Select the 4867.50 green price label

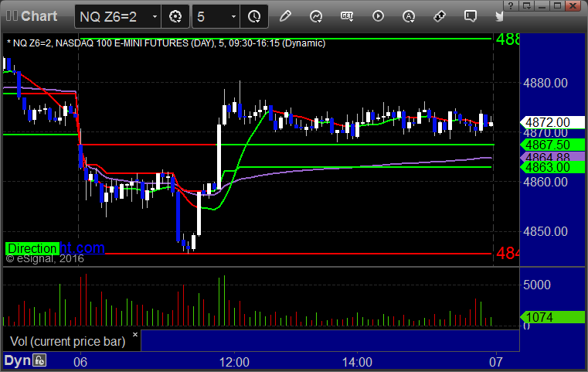tap(552, 145)
